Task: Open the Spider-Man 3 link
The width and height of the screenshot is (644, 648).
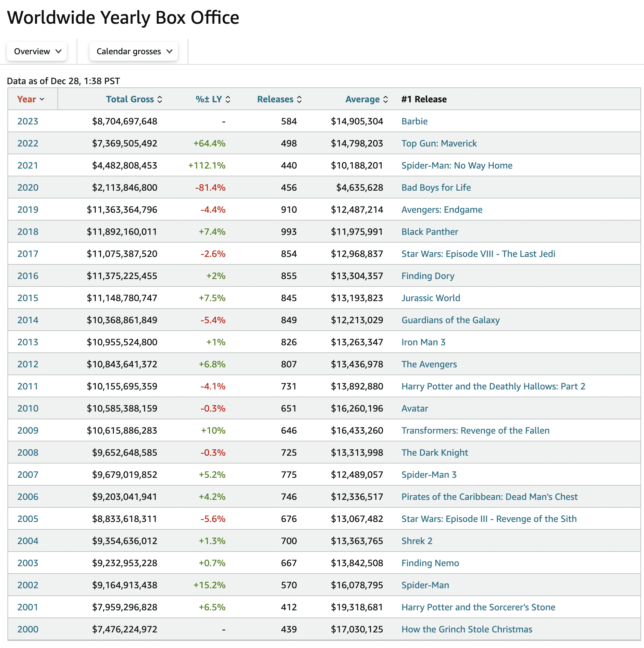Action: (x=429, y=475)
